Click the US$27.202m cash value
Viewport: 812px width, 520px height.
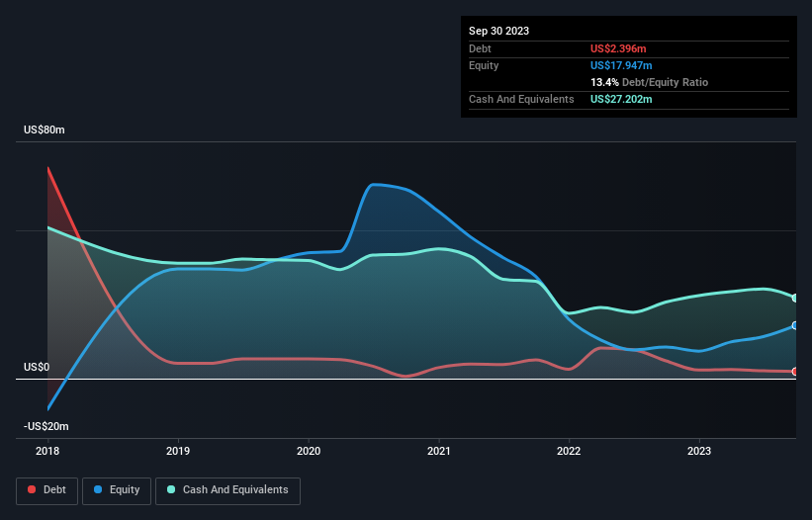(621, 99)
